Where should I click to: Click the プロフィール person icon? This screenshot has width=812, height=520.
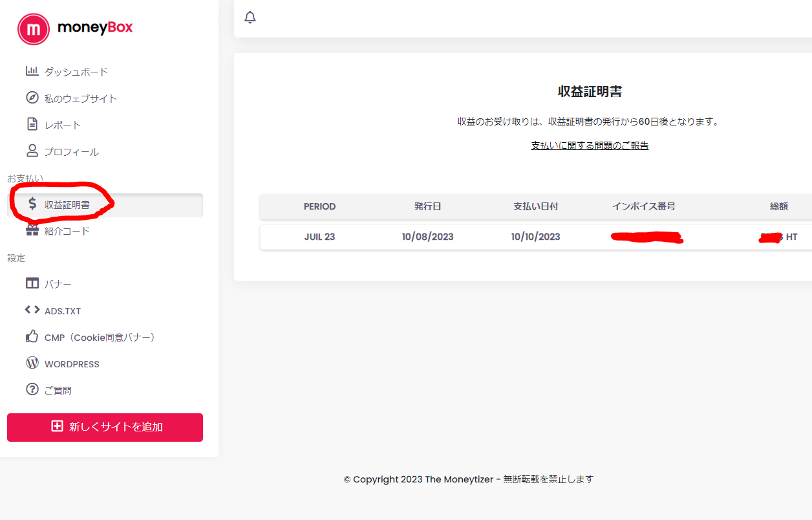coord(32,151)
